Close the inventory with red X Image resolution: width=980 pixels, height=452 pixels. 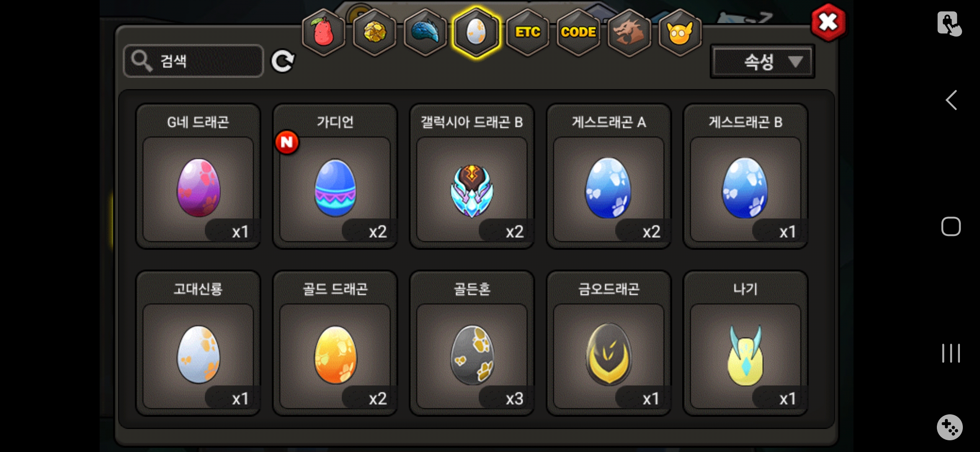(828, 23)
